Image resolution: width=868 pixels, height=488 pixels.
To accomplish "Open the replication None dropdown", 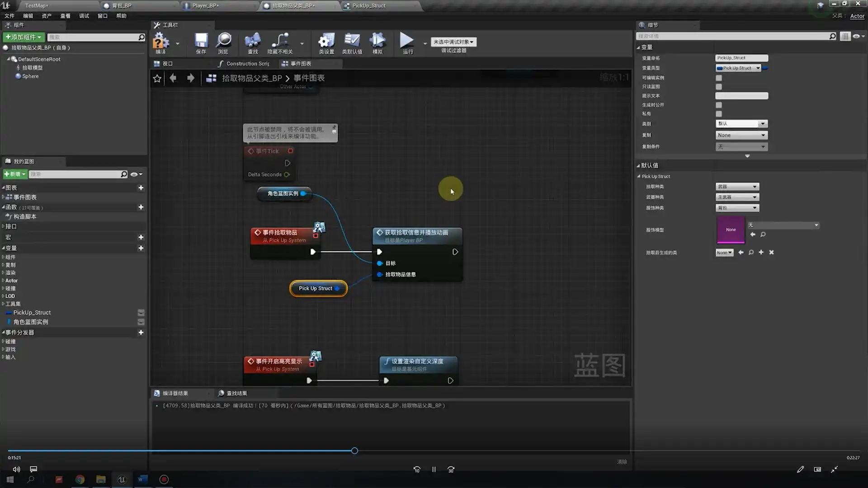I will 741,135.
